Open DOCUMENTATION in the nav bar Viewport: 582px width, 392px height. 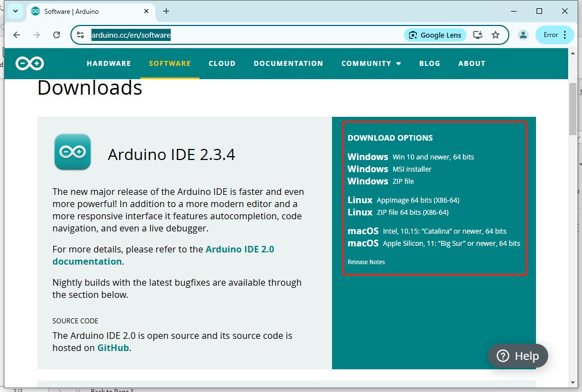pyautogui.click(x=288, y=64)
